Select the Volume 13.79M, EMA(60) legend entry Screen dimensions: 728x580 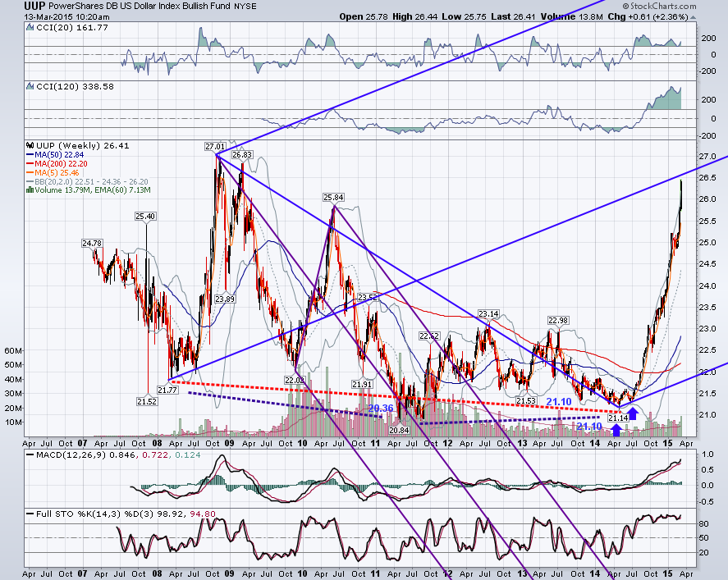pos(93,190)
